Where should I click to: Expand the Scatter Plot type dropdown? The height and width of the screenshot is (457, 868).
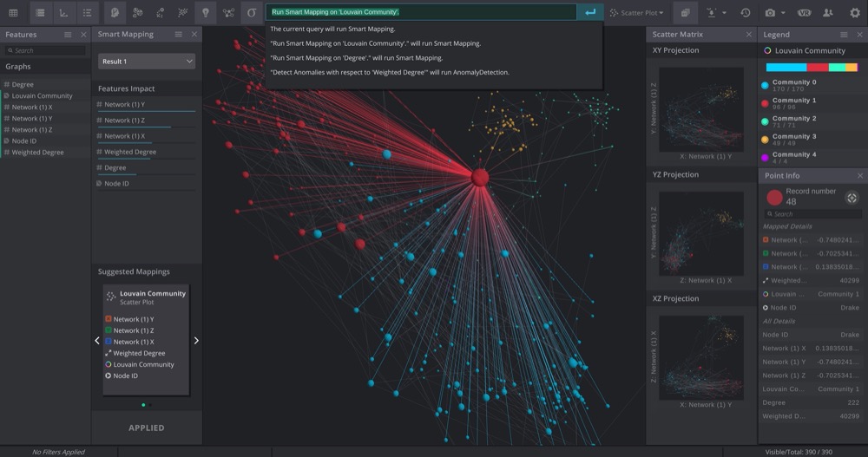click(636, 13)
